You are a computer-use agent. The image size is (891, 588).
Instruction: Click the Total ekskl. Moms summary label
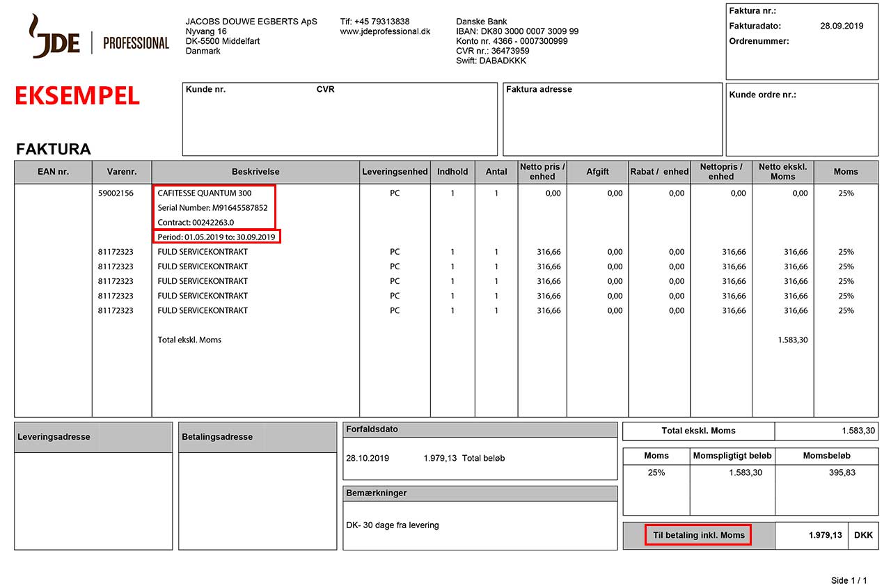tap(698, 431)
